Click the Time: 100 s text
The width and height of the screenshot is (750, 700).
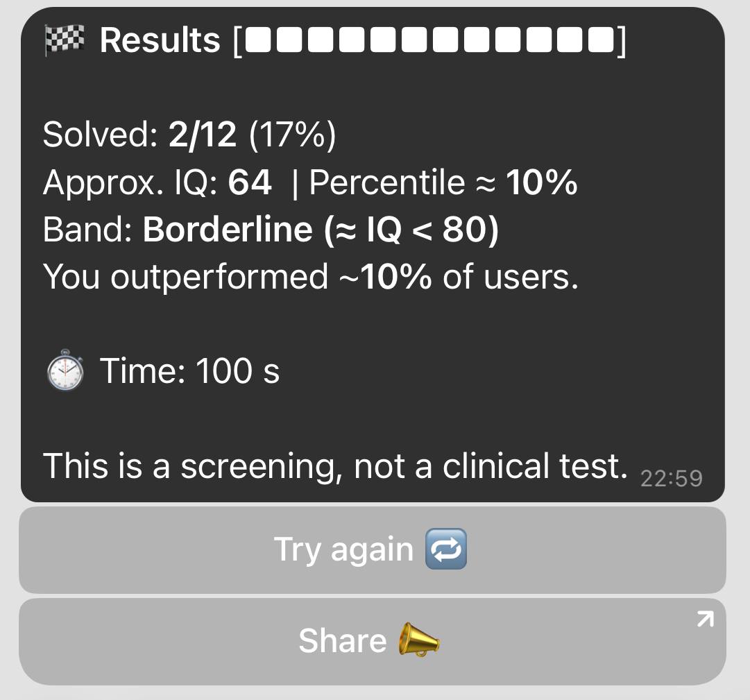click(x=189, y=370)
